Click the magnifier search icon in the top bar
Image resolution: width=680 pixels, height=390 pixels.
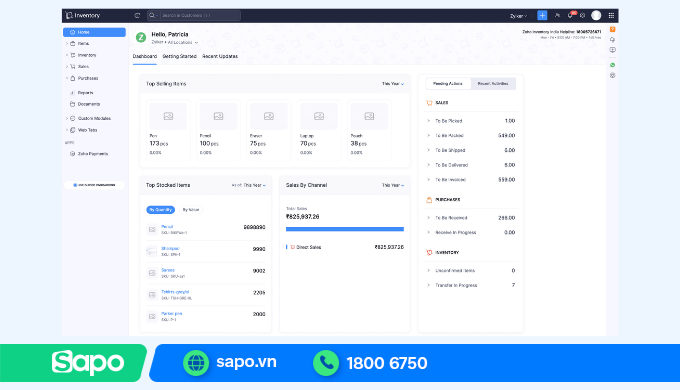click(x=152, y=16)
